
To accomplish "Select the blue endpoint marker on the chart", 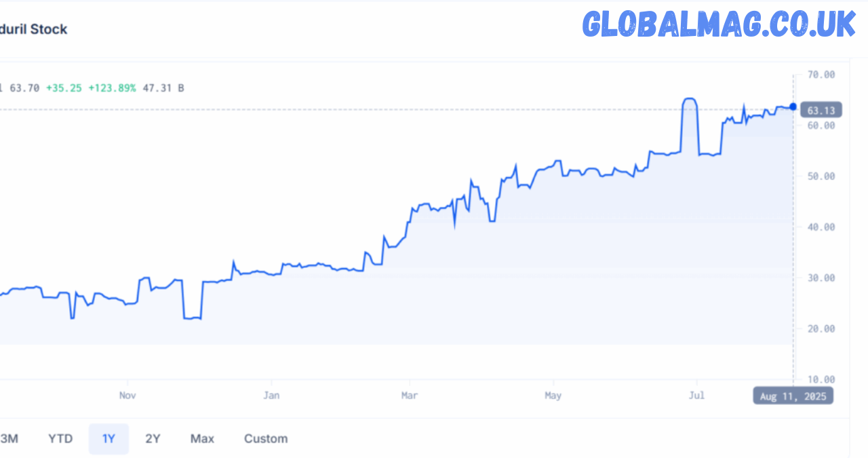I will (x=791, y=106).
